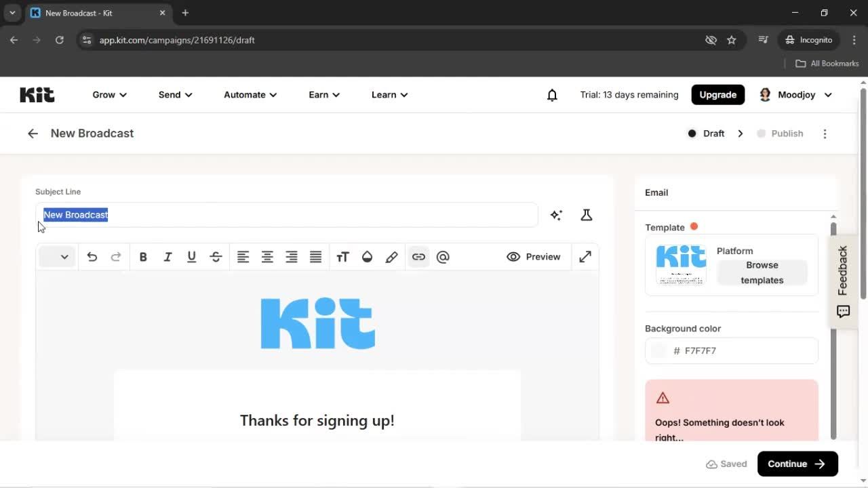Switch to the New Broadcast browser tab

click(88, 13)
